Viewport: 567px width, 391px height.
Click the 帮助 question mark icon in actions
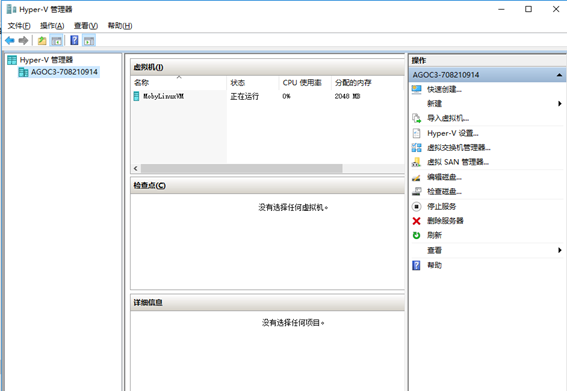416,265
